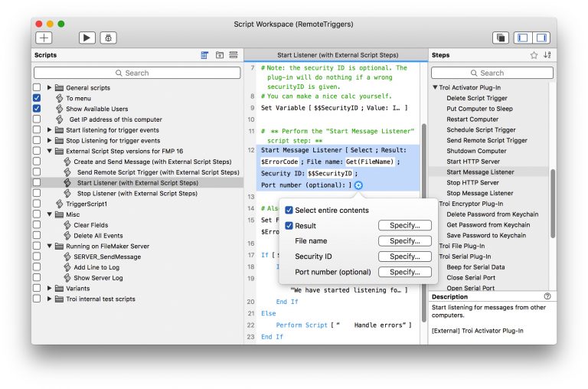Open the Description help question mark

click(547, 296)
